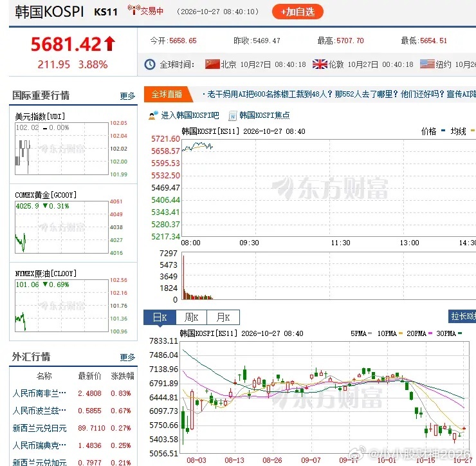Click the 交易中 trading status antenna icon
476x466 pixels.
(x=134, y=10)
